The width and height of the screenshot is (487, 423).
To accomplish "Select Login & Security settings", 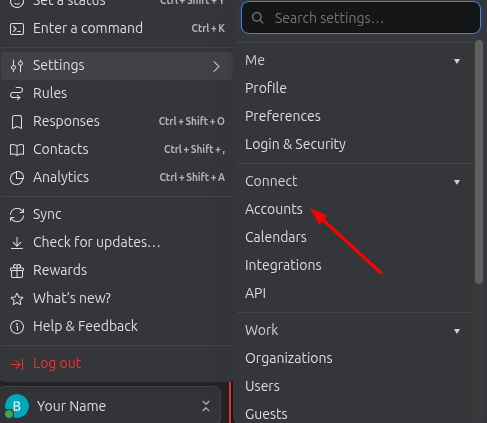I will coord(295,144).
